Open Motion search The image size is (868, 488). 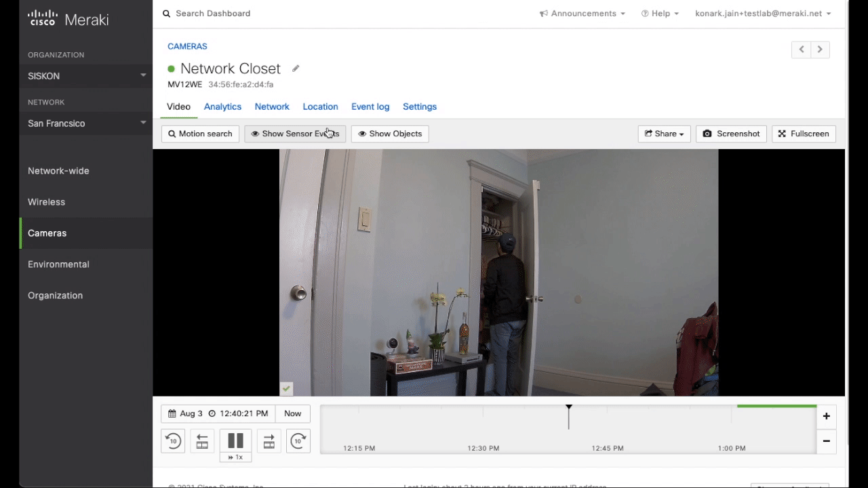point(199,134)
